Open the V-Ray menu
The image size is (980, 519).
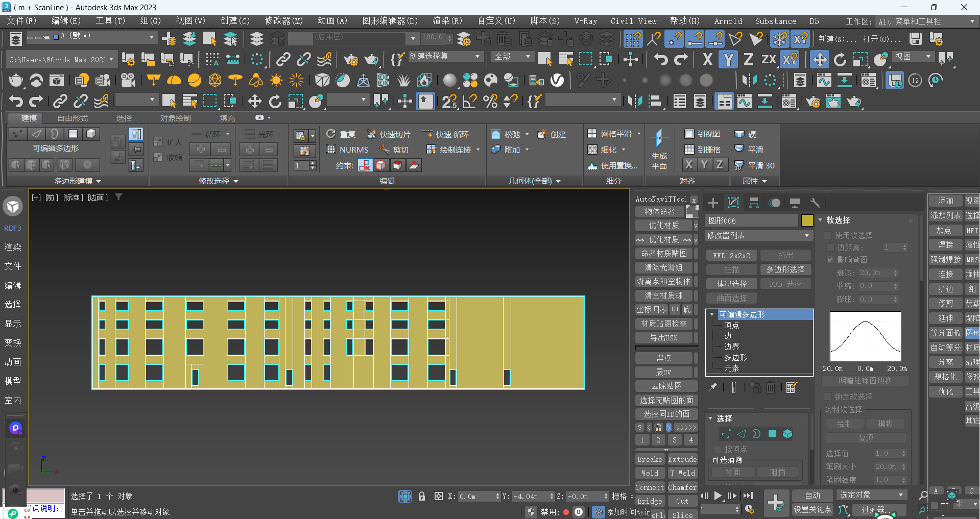pos(585,21)
